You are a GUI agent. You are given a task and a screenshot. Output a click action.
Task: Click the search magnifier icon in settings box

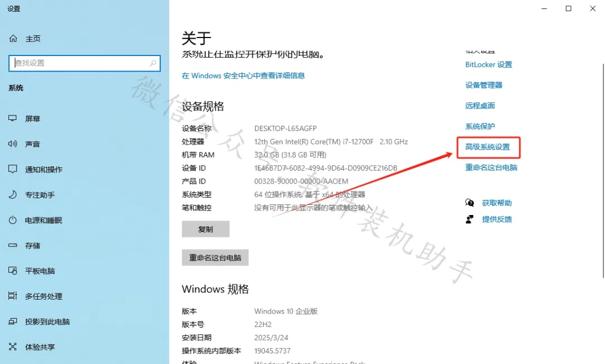(x=153, y=63)
